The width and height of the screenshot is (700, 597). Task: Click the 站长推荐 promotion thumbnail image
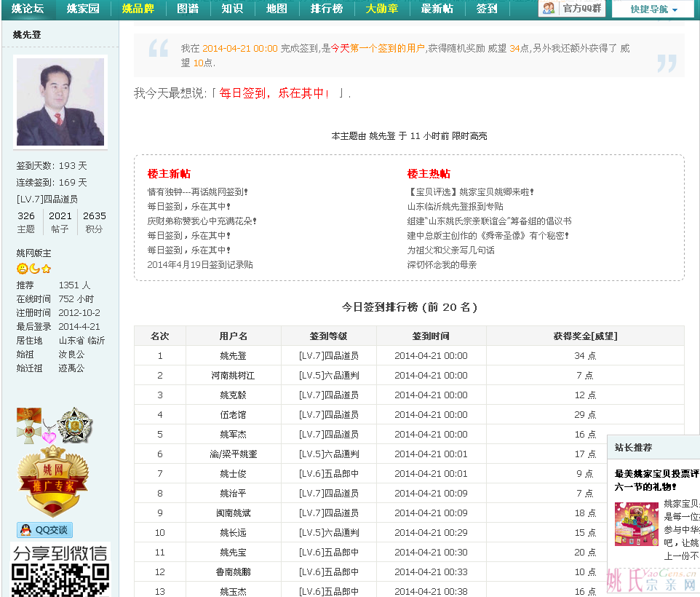[x=636, y=524]
